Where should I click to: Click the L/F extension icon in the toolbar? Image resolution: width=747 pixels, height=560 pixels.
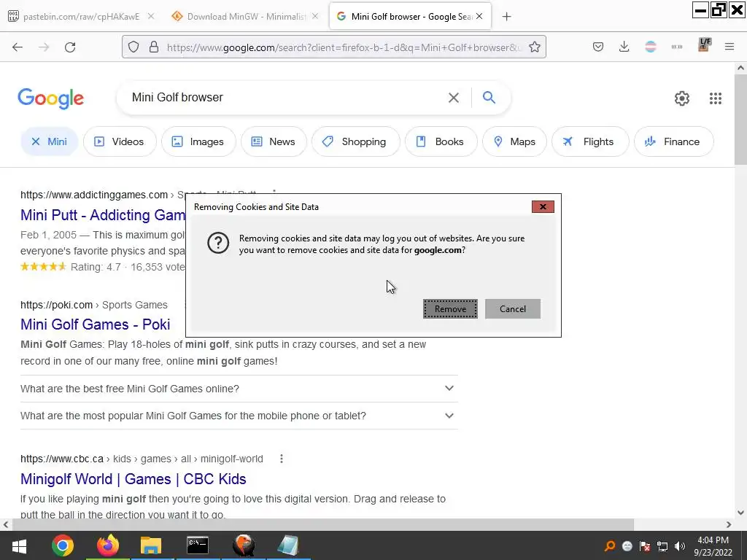[704, 45]
